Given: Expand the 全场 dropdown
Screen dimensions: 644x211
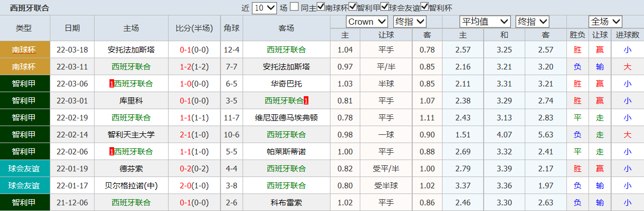Looking at the screenshot, I should pos(605,22).
